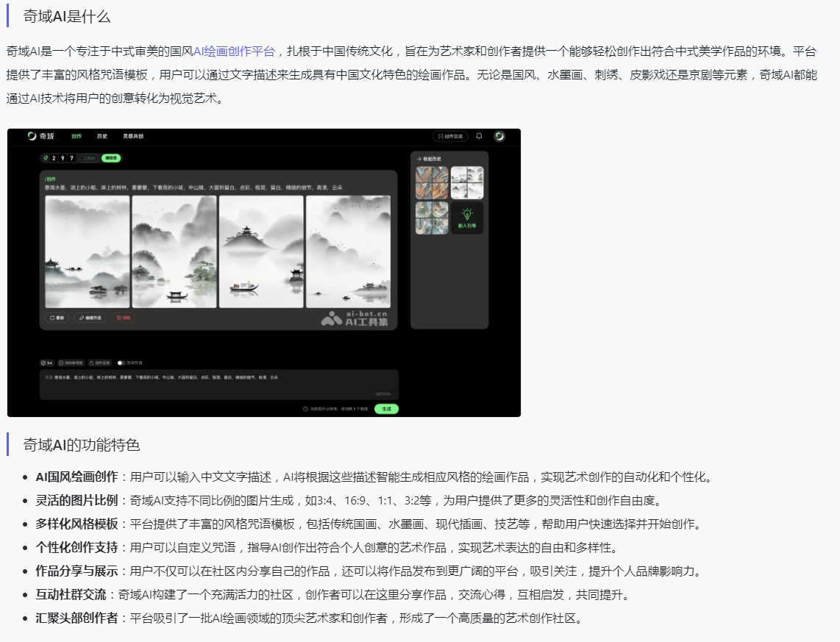Click the 已签到 pill next to the counter
Viewport: 840px width, 642px height.
[89, 158]
